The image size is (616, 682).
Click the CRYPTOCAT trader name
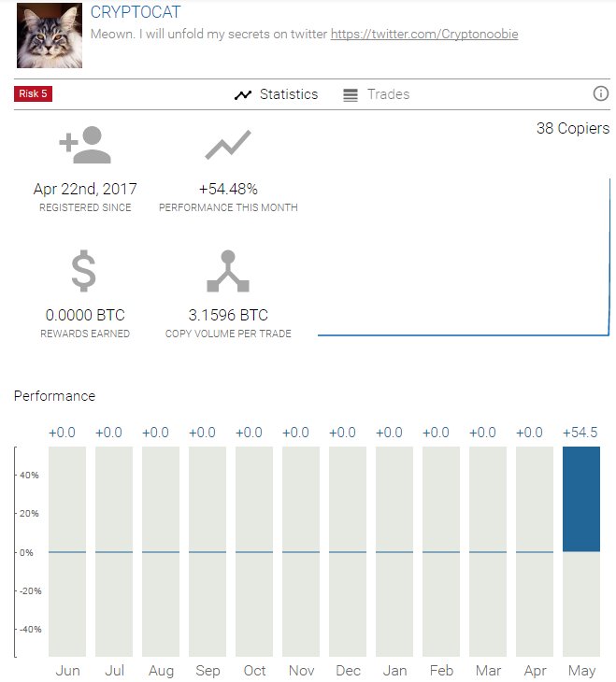coord(136,12)
